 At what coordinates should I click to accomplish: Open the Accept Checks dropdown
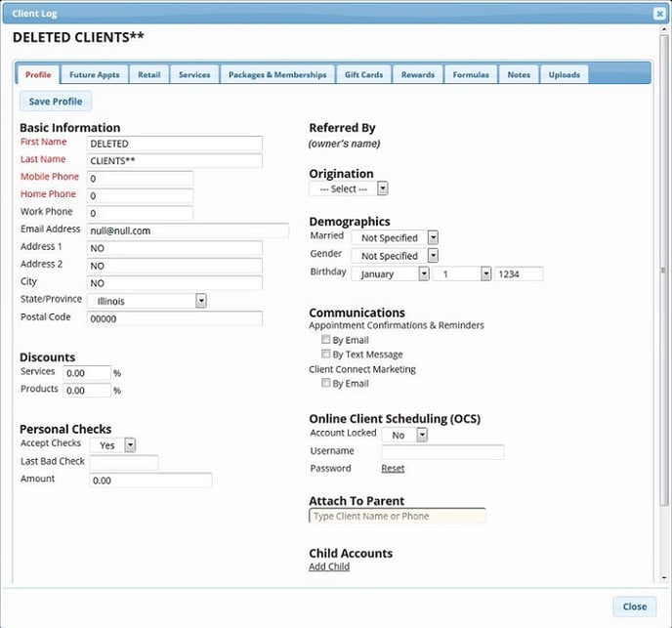click(112, 445)
